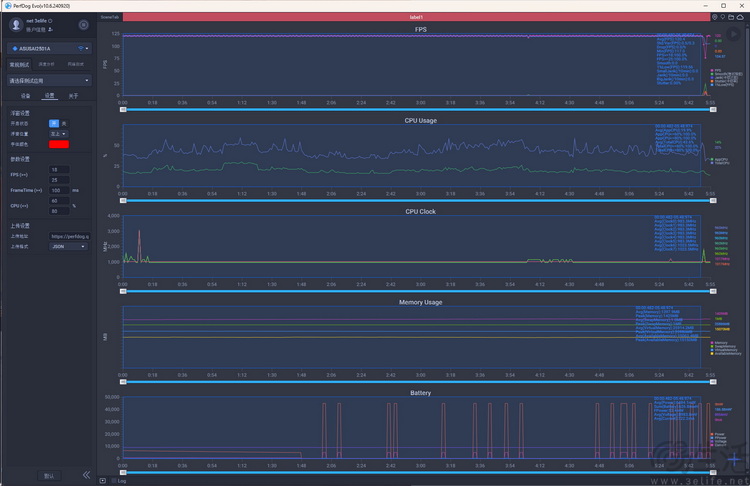Click the Memory Usage chart left range handle
Screen dimensions: 750x486
[x=123, y=382]
